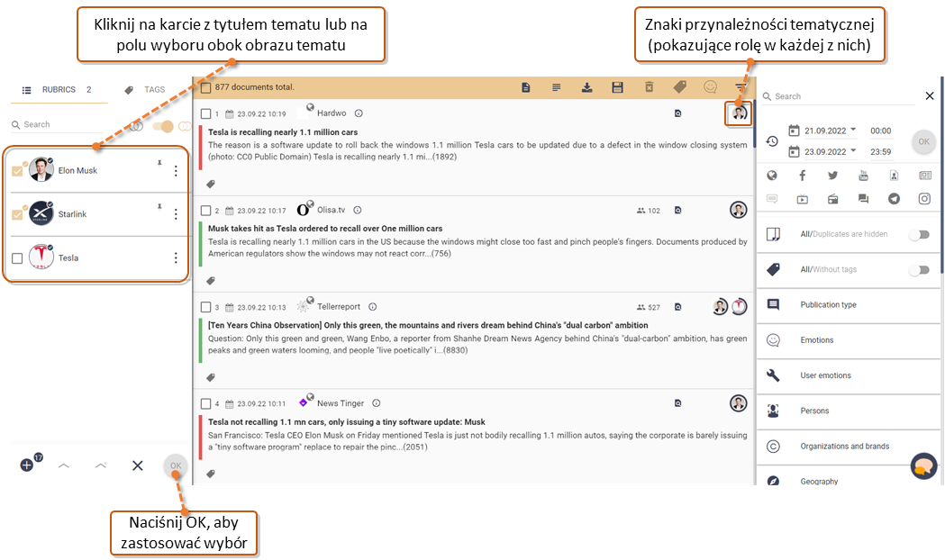Filter by forum chat bubbles source

pyautogui.click(x=863, y=199)
